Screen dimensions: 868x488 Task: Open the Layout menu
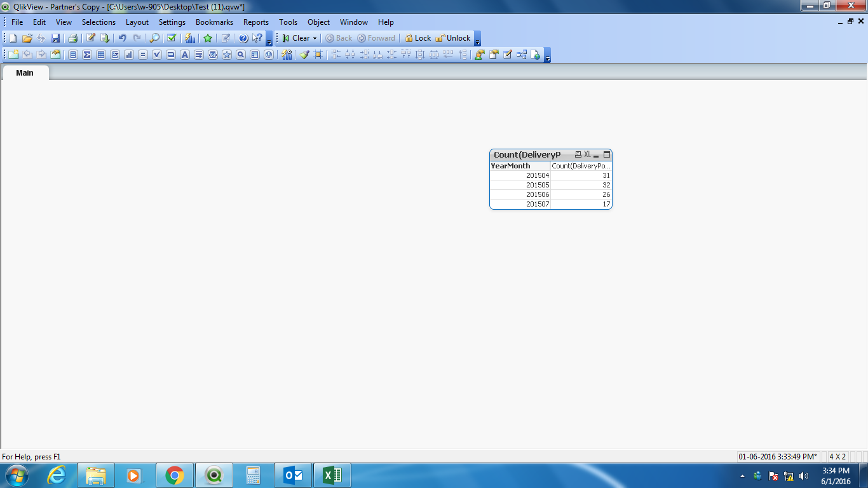(137, 22)
